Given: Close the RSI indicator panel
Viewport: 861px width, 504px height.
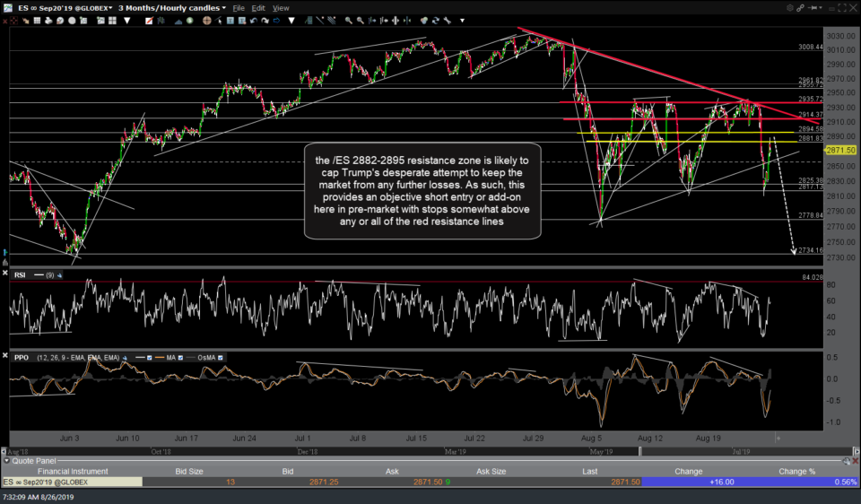Looking at the screenshot, I should click(x=5, y=273).
